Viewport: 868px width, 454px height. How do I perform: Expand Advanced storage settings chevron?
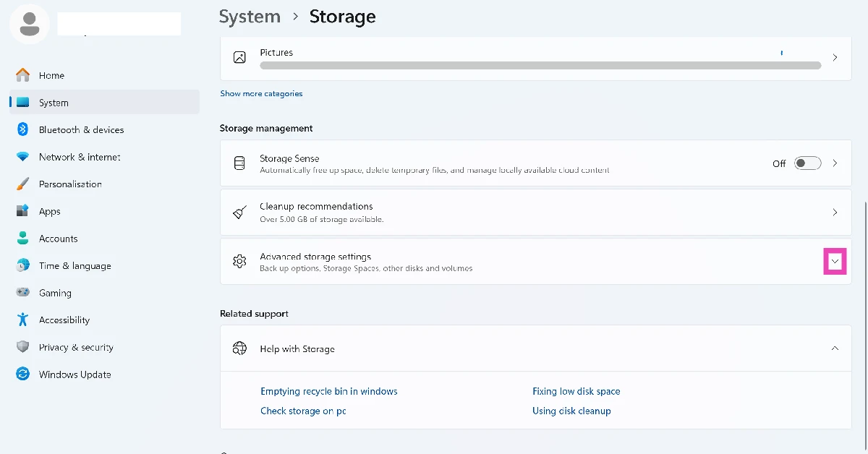835,261
